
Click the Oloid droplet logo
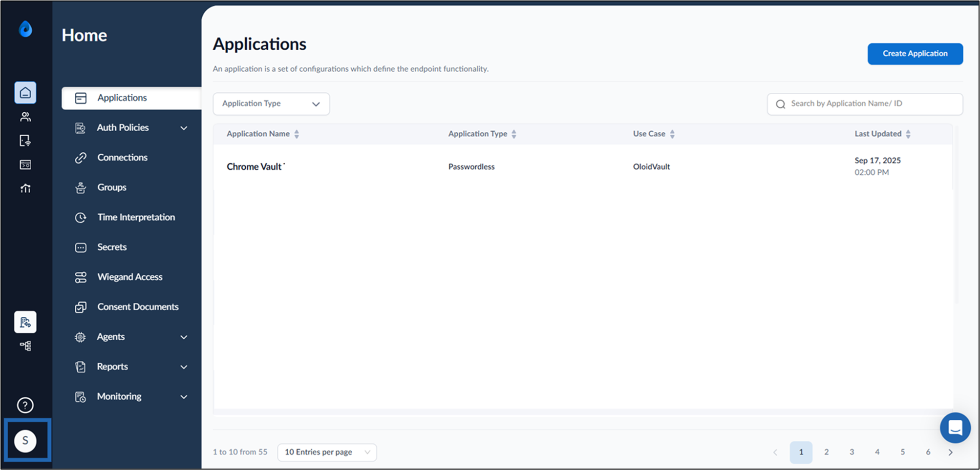coord(25,29)
